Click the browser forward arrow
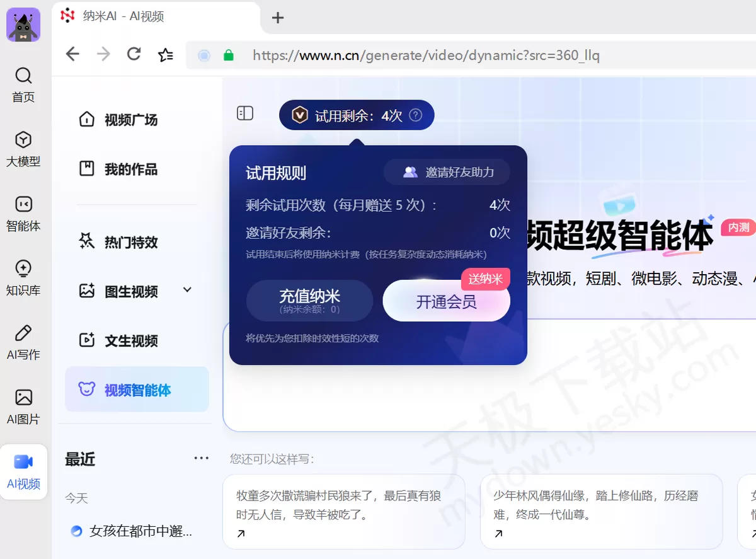This screenshot has height=559, width=756. tap(103, 55)
